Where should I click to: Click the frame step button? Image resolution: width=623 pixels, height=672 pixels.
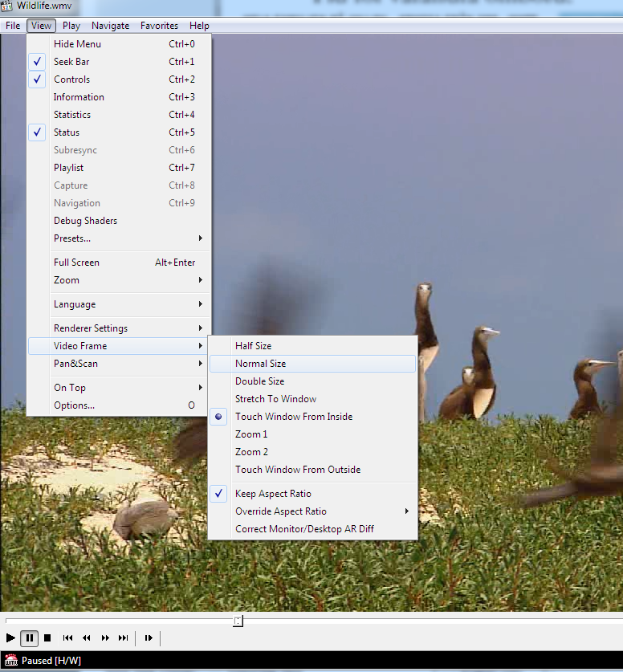pos(149,638)
